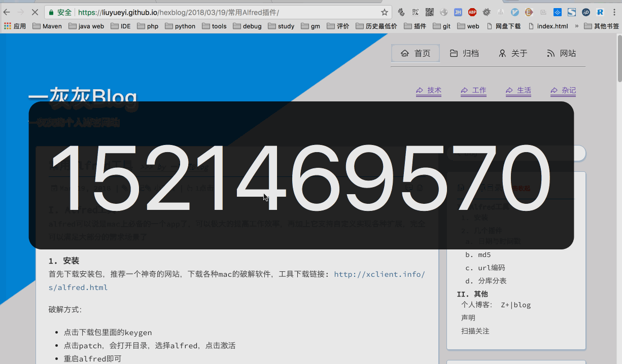Click the gray gear extension icon

tap(487, 12)
